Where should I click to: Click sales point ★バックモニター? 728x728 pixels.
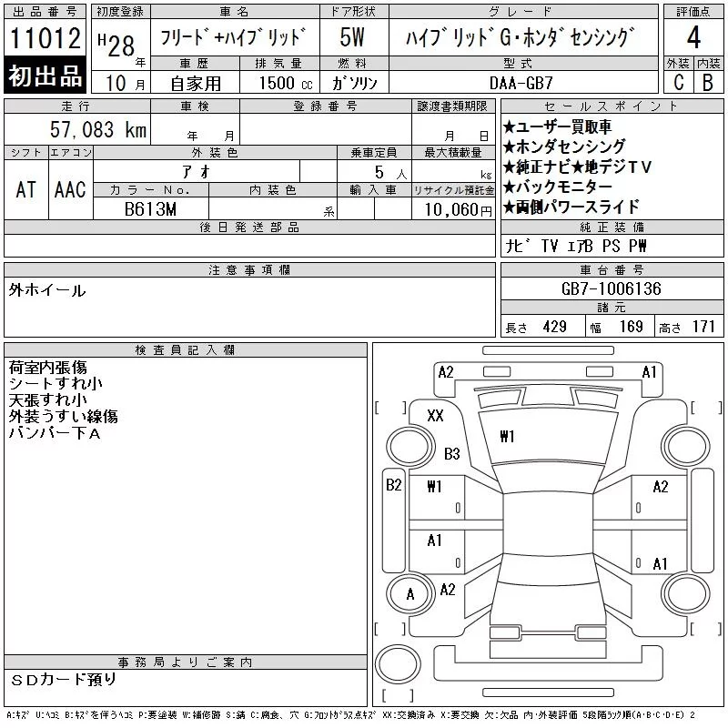tap(557, 187)
